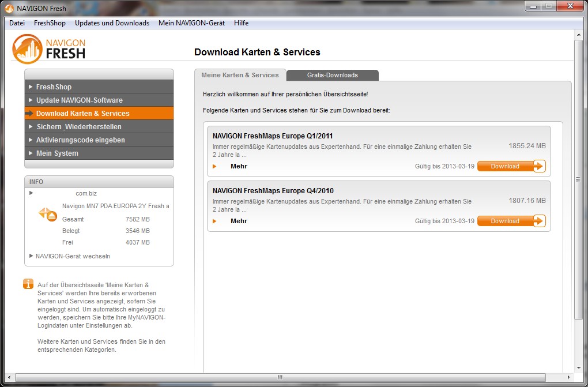Click the Download Karten & Services page heading
The height and width of the screenshot is (387, 588).
coord(257,52)
